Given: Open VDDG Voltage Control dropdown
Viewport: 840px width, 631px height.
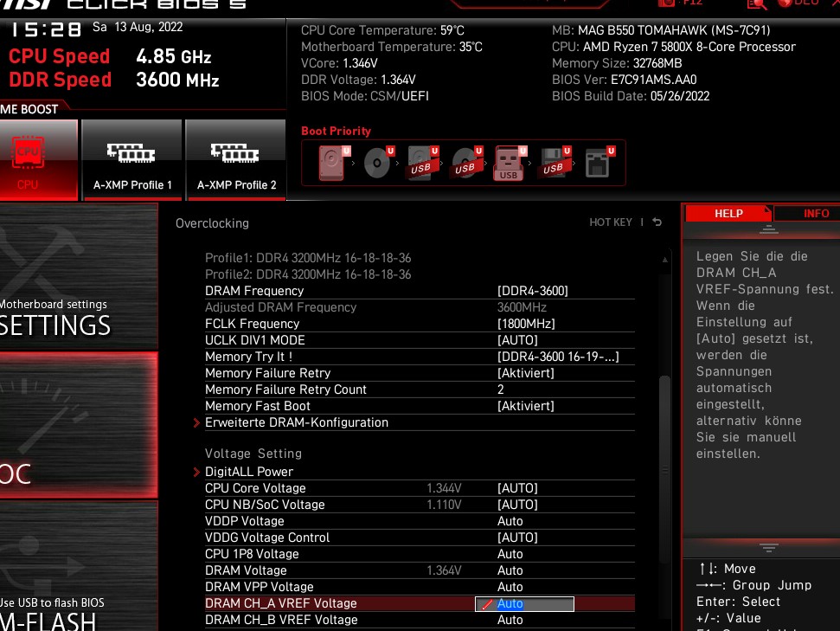Looking at the screenshot, I should pos(517,538).
